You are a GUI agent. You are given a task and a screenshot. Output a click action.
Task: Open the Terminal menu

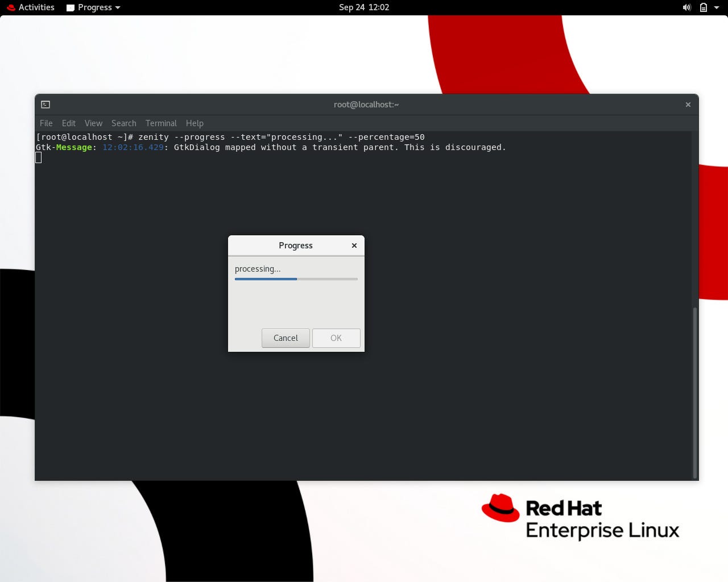[x=161, y=123]
